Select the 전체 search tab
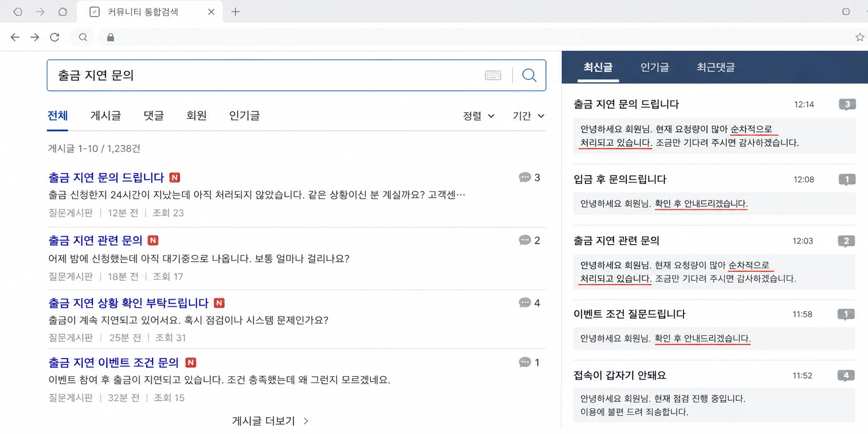 [x=57, y=115]
